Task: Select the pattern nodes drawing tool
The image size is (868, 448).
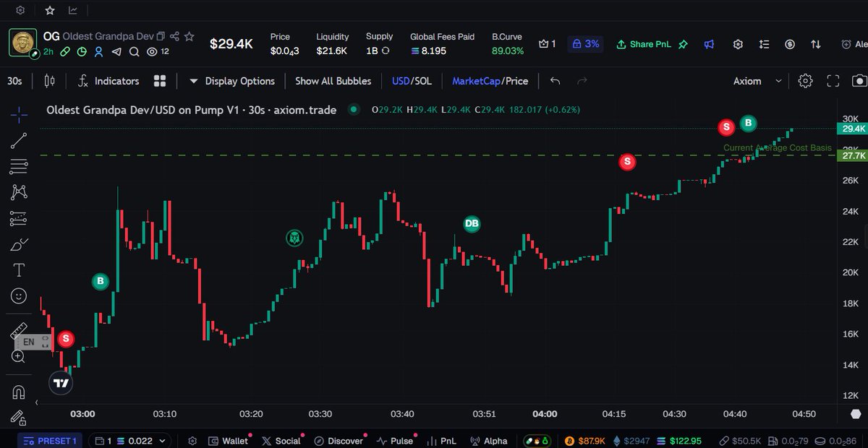Action: (x=20, y=192)
